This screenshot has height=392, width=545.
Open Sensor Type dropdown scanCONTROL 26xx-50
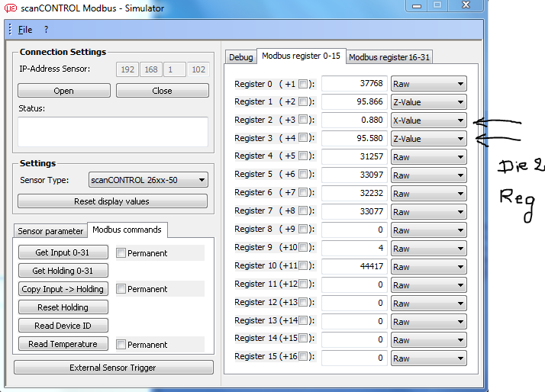point(148,180)
